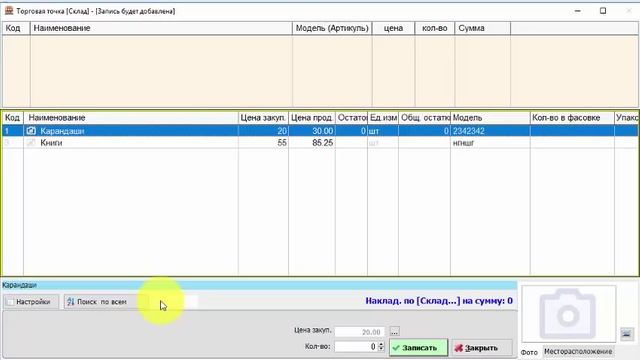Click the Кол-во в фасовке column header
The height and width of the screenshot is (360, 640).
[572, 118]
